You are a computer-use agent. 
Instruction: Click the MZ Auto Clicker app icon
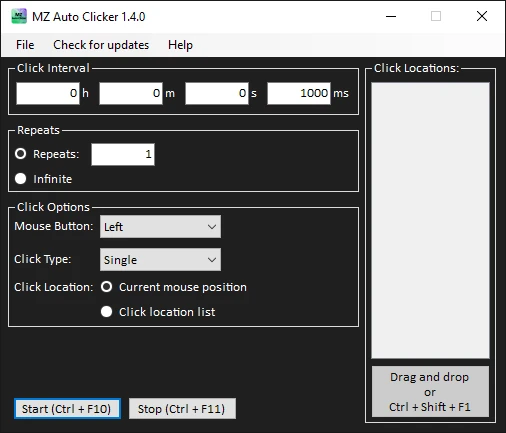coord(19,16)
